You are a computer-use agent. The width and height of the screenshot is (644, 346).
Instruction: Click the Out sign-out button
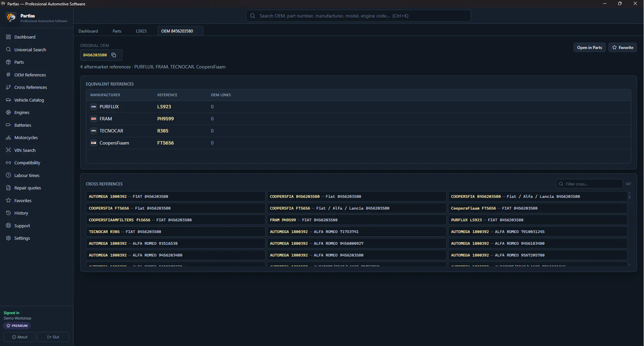53,337
